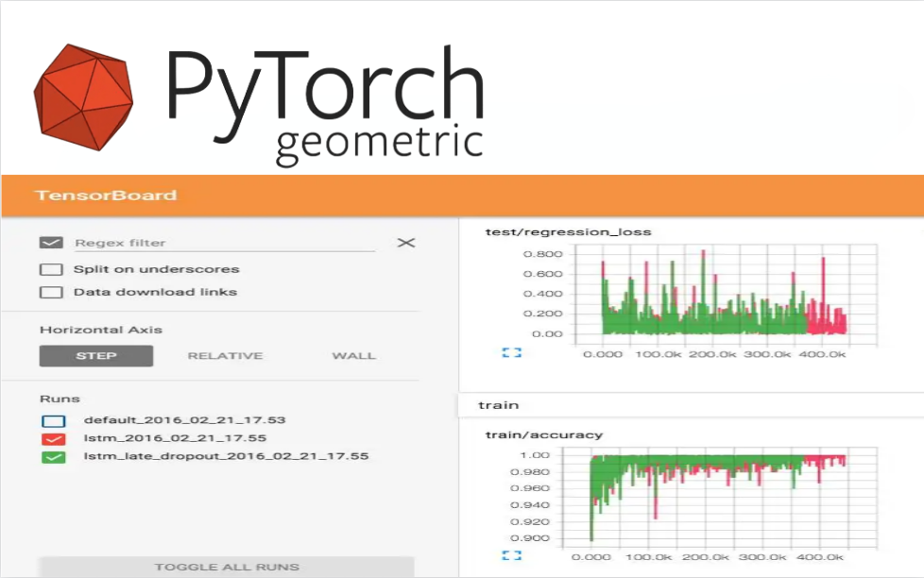Click the PyTorch Geometric polyhedron logo
This screenshot has width=924, height=578.
point(83,97)
